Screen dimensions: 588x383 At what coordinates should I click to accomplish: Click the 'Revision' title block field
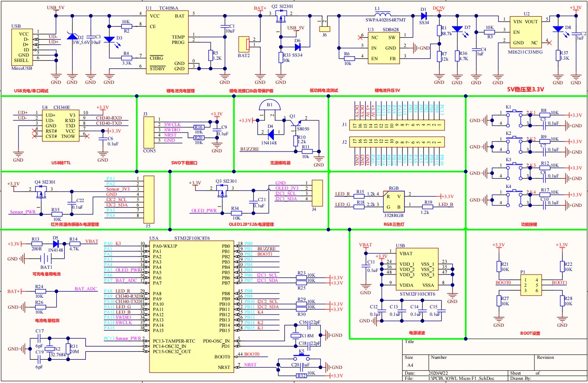coord(545,357)
